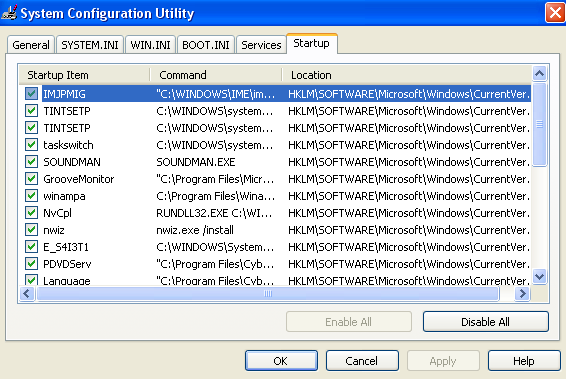Close the System Configuration Utility window

[x=555, y=13]
